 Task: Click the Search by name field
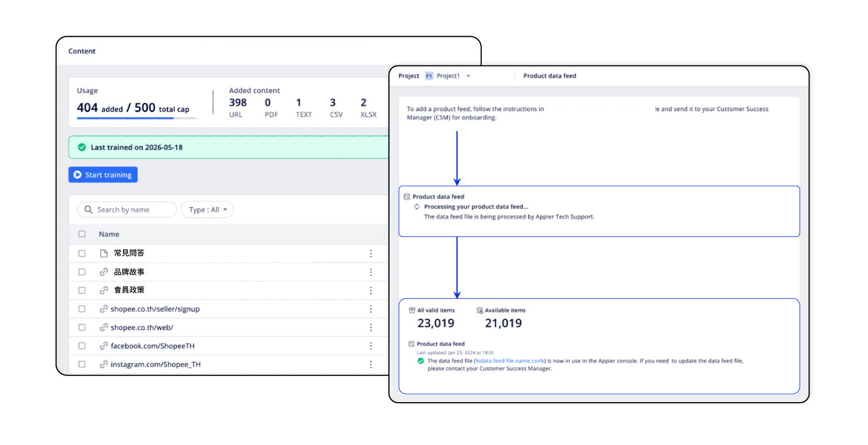click(x=127, y=210)
